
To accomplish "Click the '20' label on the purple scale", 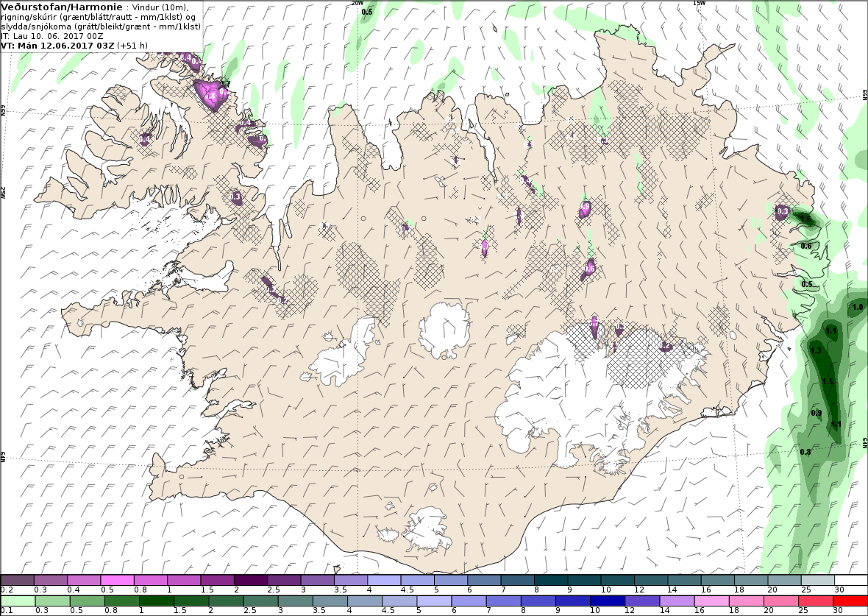I will (x=772, y=590).
